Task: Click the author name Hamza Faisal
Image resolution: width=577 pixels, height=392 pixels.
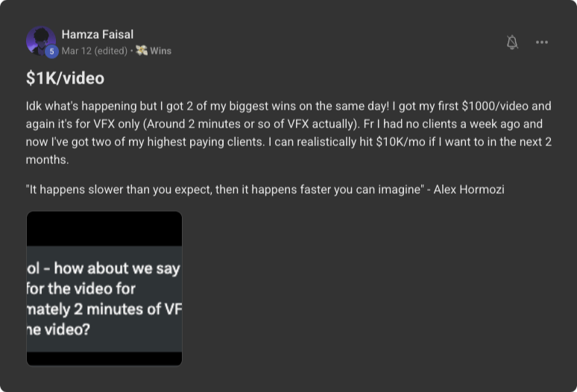Action: pos(97,34)
